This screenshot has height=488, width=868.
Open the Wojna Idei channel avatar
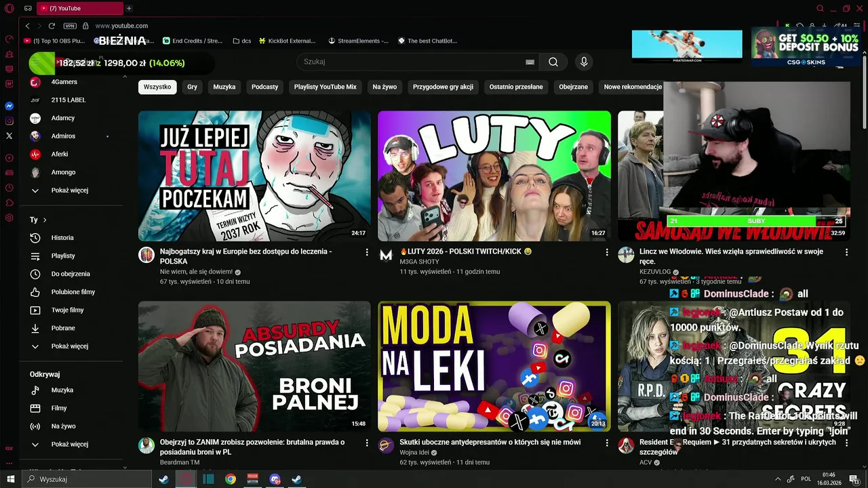pos(386,445)
